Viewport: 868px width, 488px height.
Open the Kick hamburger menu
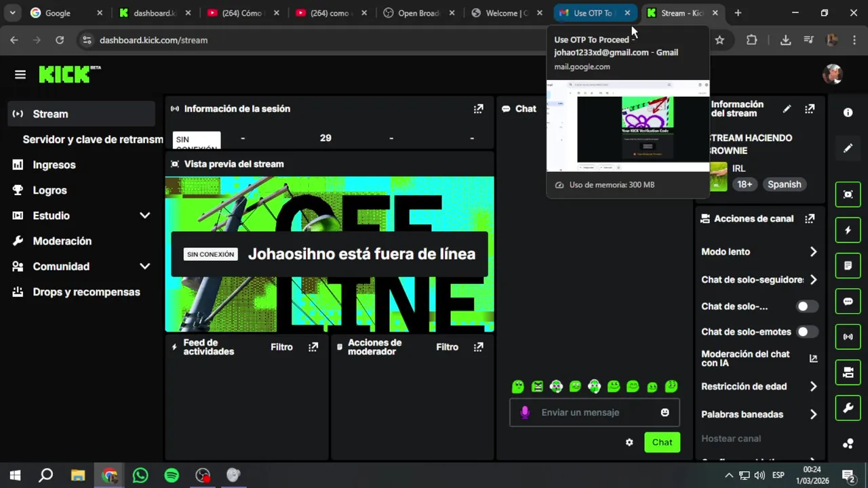tap(20, 75)
